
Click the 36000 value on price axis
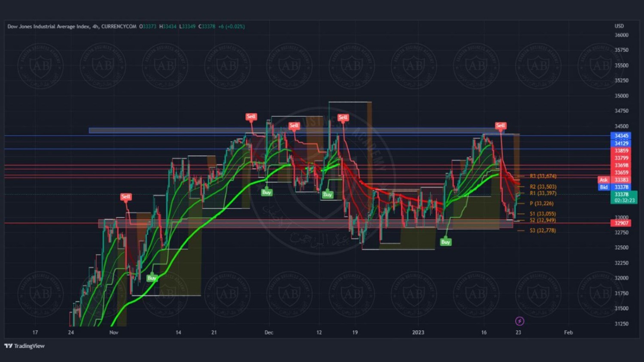(x=621, y=35)
